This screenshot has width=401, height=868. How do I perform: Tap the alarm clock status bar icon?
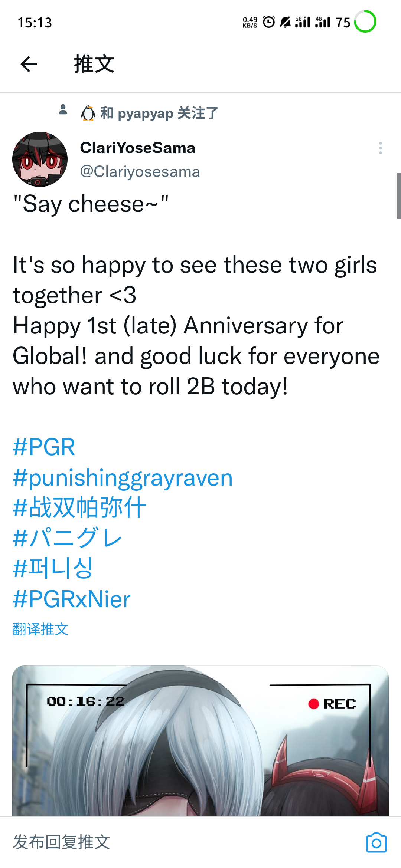(269, 22)
